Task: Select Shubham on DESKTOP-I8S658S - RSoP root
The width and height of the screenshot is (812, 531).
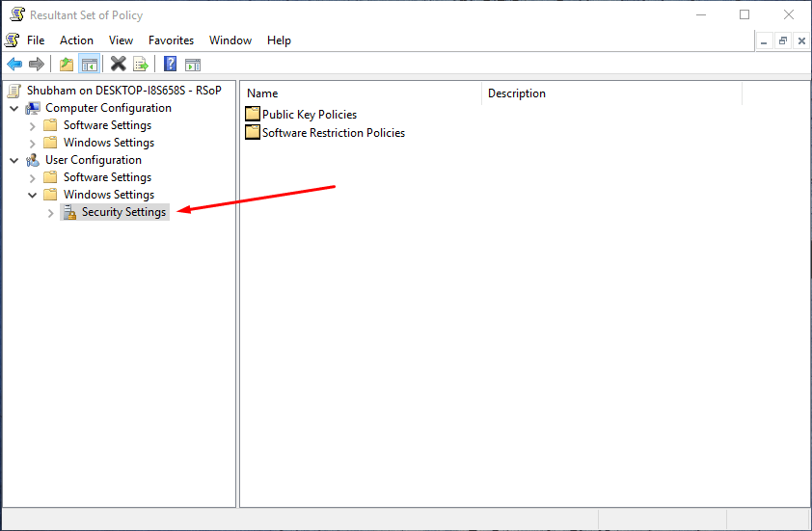Action: (124, 91)
